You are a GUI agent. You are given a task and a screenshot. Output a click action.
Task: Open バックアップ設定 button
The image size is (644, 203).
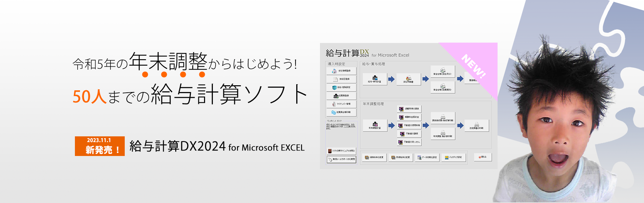point(454,157)
